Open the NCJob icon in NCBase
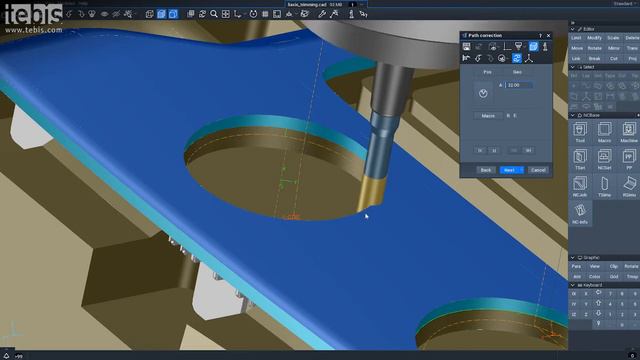 (580, 187)
